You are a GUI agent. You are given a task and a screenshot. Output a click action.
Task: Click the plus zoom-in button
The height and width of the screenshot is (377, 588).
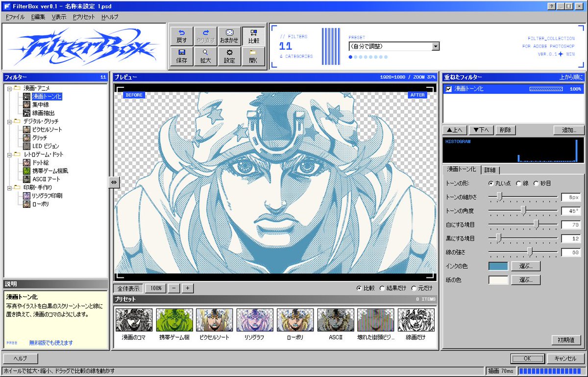click(x=188, y=288)
